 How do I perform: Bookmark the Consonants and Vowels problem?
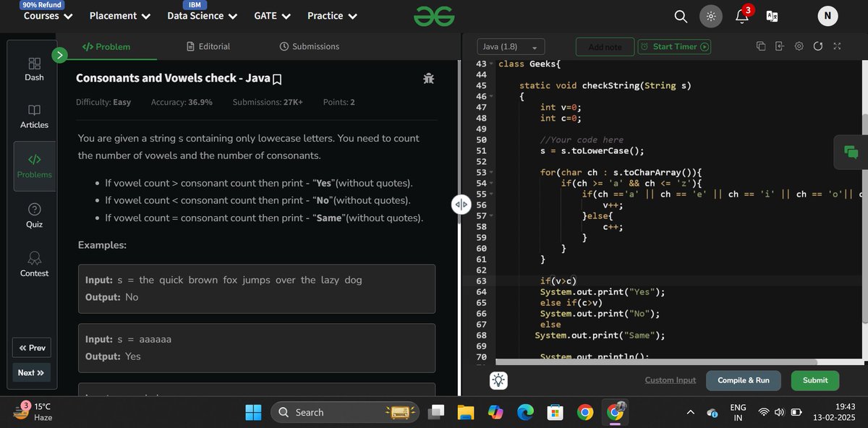click(x=277, y=78)
